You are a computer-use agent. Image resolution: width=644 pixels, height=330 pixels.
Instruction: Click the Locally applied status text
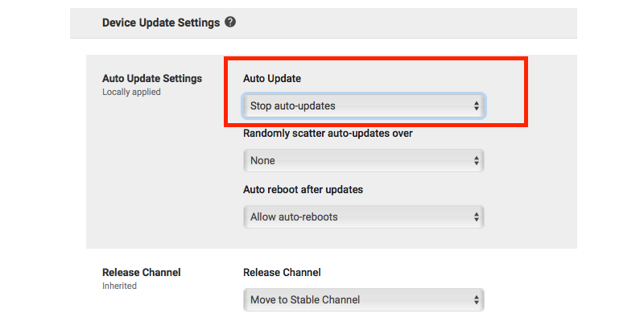pyautogui.click(x=131, y=92)
